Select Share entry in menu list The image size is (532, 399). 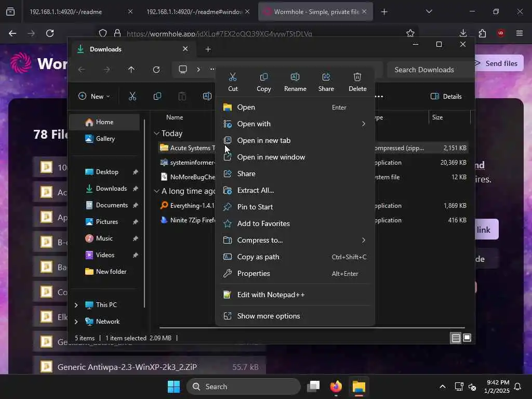pyautogui.click(x=295, y=174)
